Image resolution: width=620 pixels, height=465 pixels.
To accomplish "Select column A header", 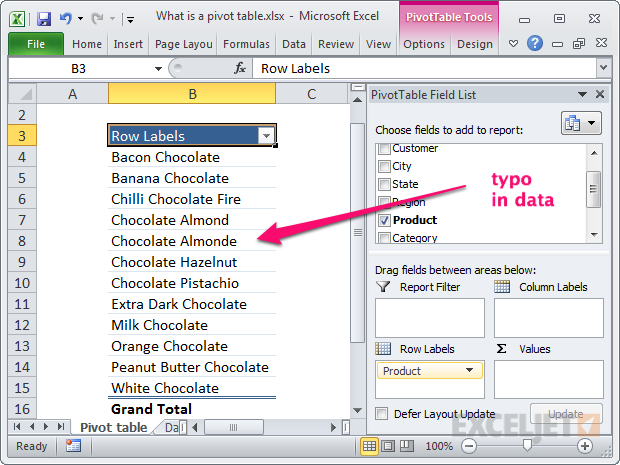I will (72, 94).
